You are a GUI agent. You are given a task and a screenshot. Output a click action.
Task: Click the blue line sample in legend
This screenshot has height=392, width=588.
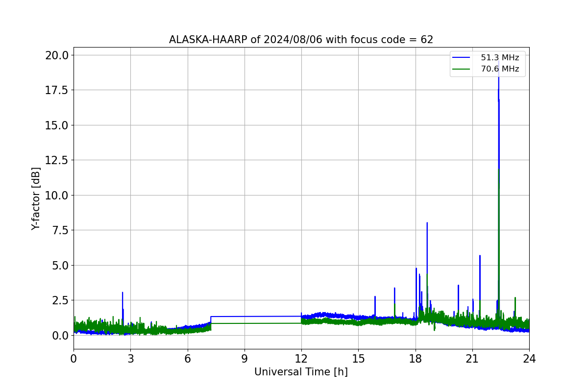pyautogui.click(x=462, y=58)
